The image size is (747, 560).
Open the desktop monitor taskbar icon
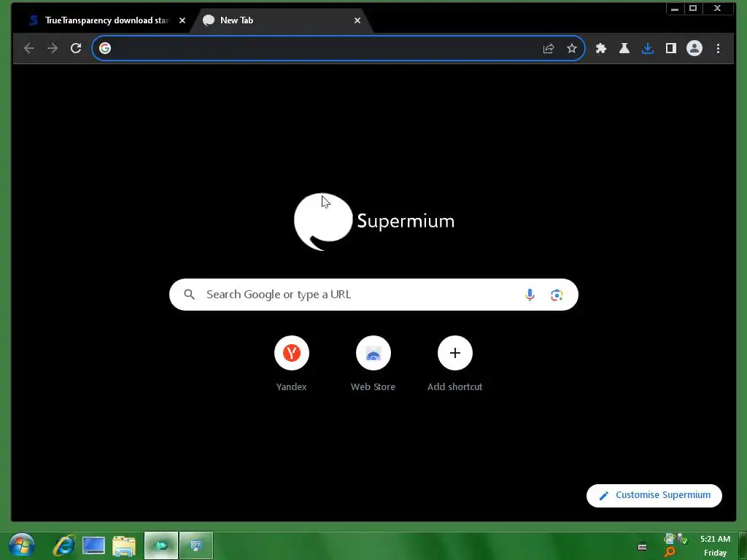click(x=93, y=545)
